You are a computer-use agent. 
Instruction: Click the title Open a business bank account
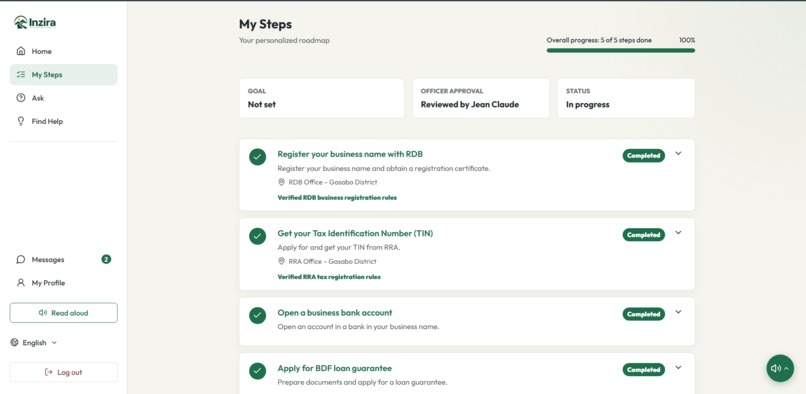point(335,312)
